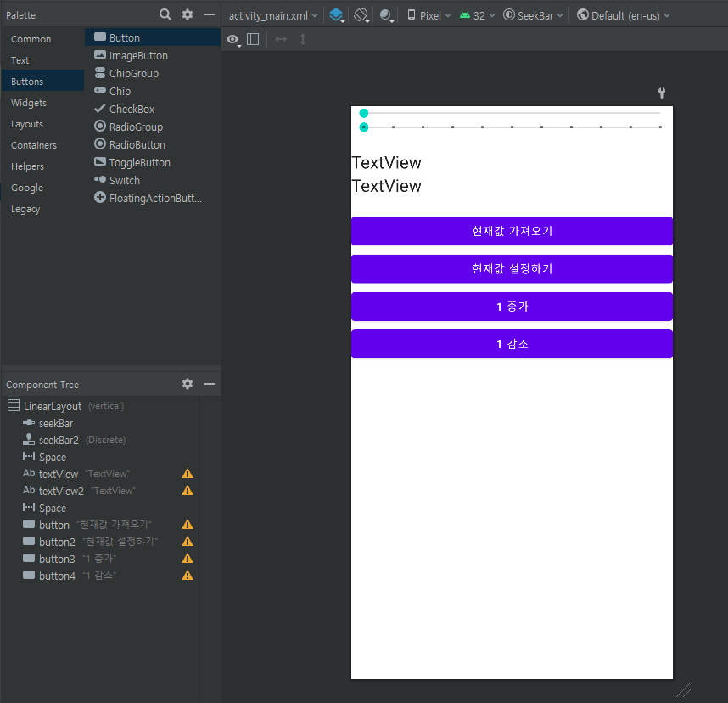Click the 현재값 가져오기 preview button
Screen dimensions: 728x703
pos(512,231)
